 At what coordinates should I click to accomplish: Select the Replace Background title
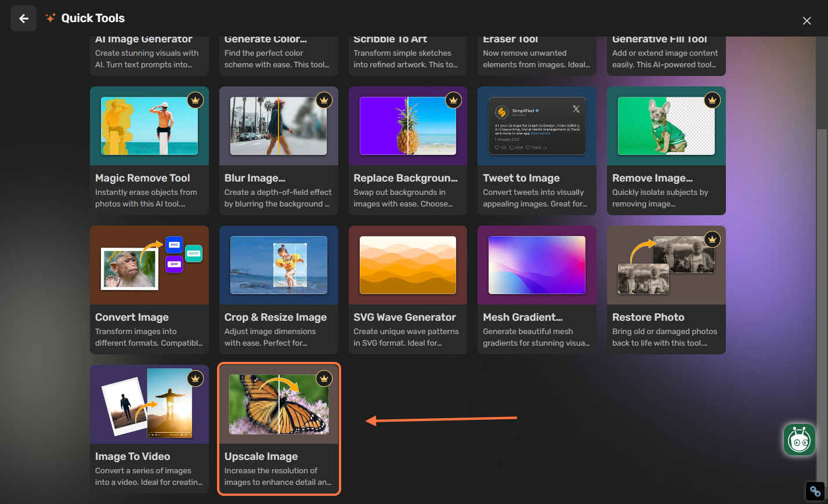coord(406,178)
